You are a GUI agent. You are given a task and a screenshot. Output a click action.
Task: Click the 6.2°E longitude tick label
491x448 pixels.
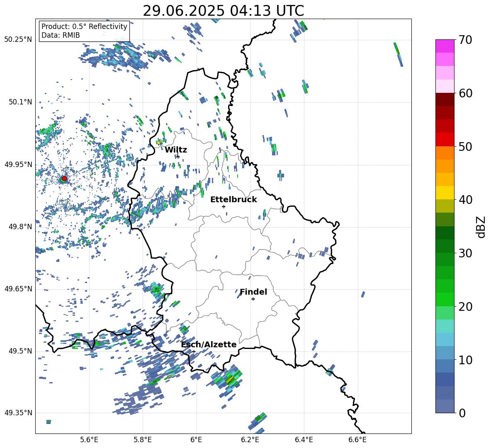(250, 440)
